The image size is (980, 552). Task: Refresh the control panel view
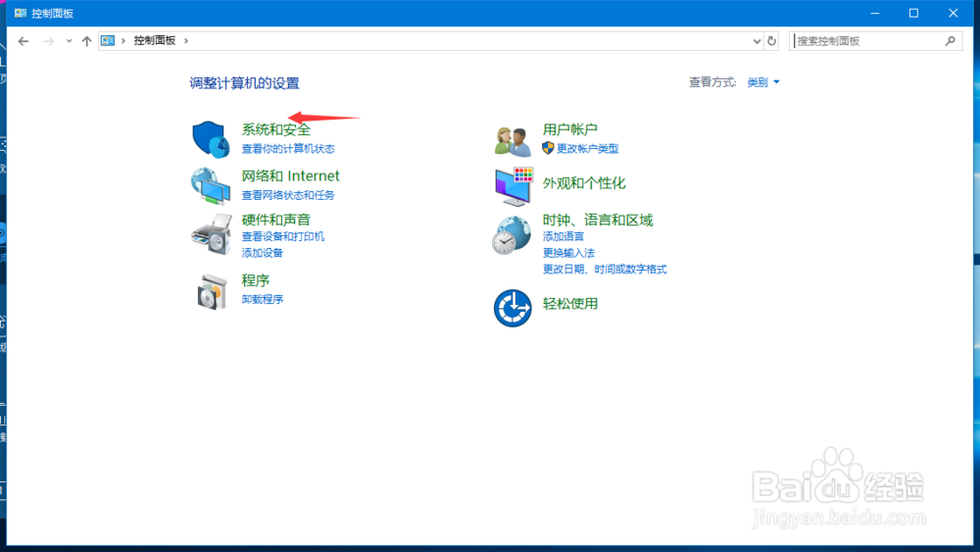772,40
